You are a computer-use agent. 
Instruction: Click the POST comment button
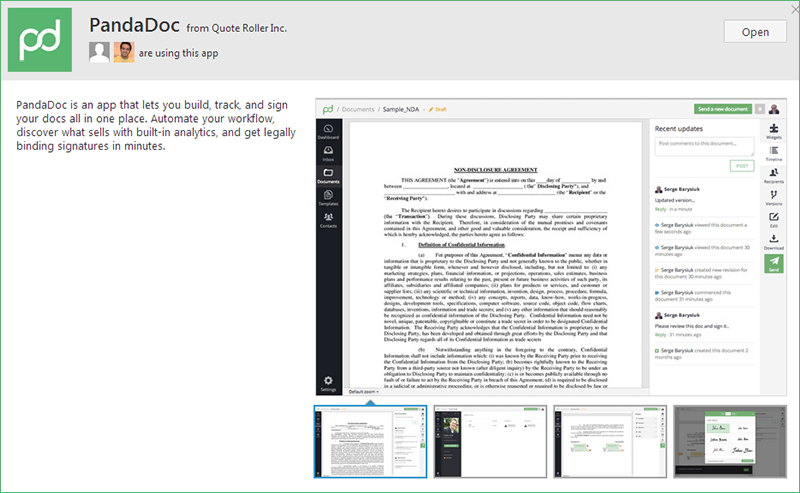coord(742,166)
